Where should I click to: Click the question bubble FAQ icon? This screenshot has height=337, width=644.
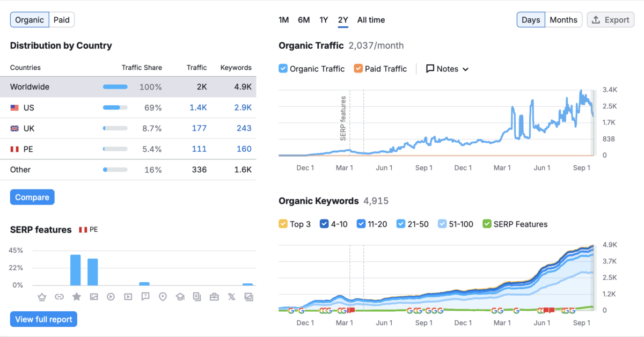145,297
